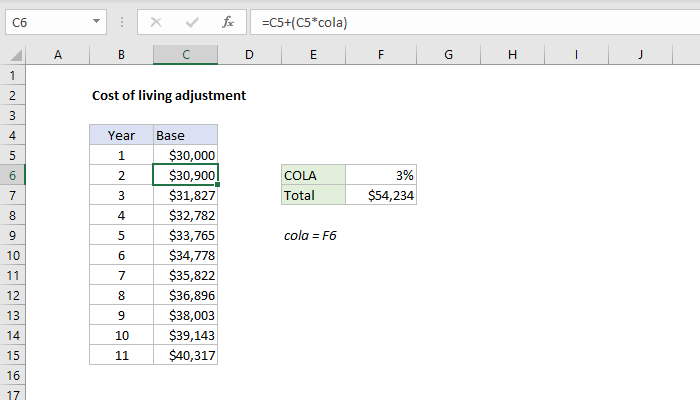Click the Cancel (X) formula bar icon
This screenshot has height=400, width=700.
point(156,22)
